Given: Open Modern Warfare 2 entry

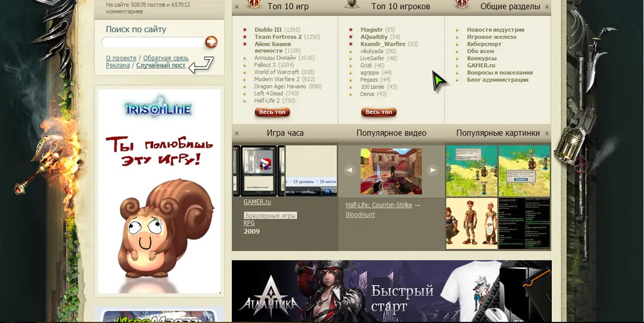Looking at the screenshot, I should pos(277,79).
